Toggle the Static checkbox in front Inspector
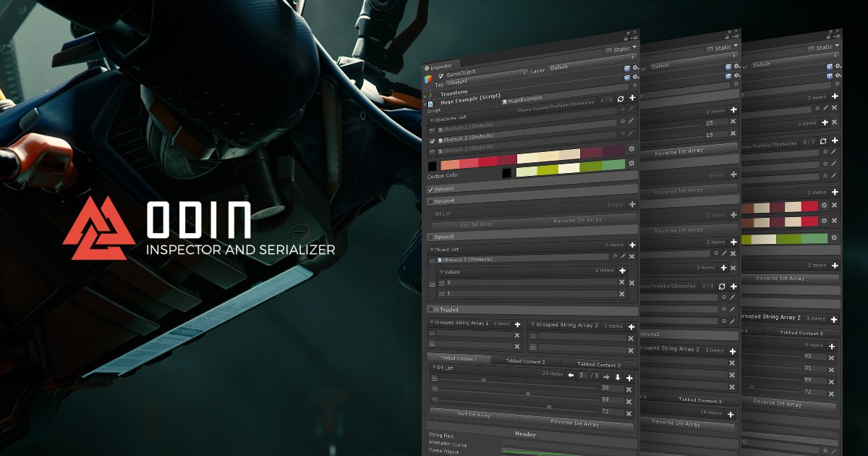 tap(608, 51)
